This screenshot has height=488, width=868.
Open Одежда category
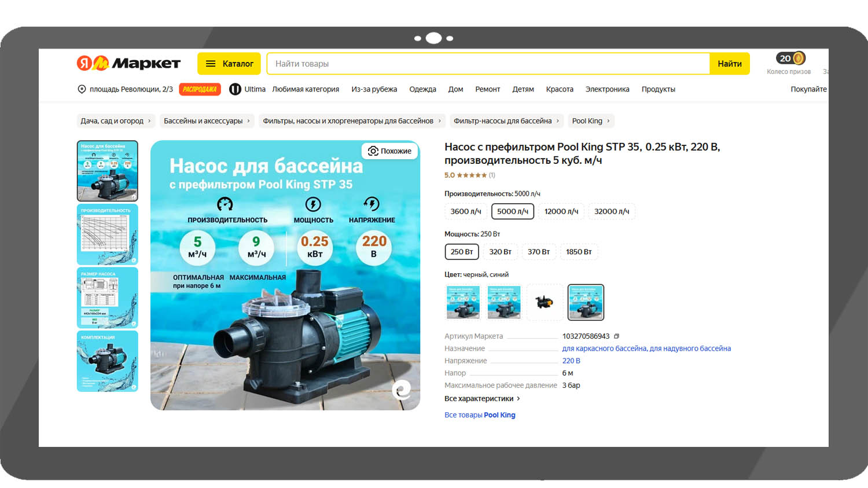422,89
